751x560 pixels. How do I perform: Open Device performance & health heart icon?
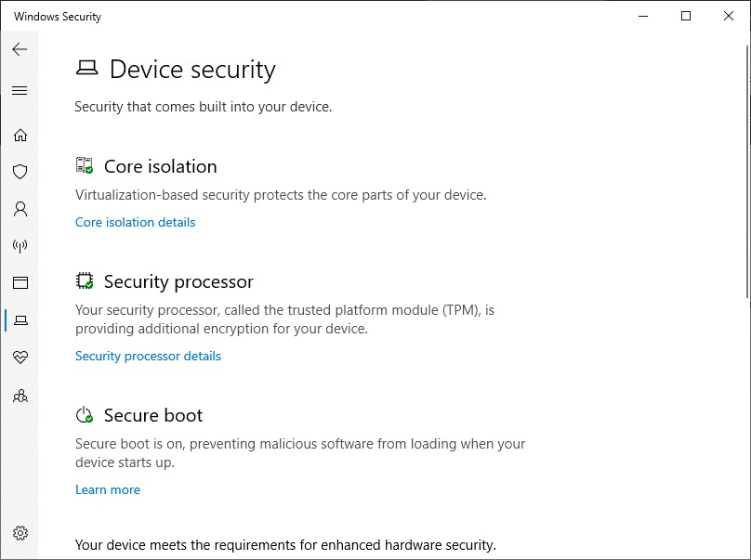pos(20,358)
